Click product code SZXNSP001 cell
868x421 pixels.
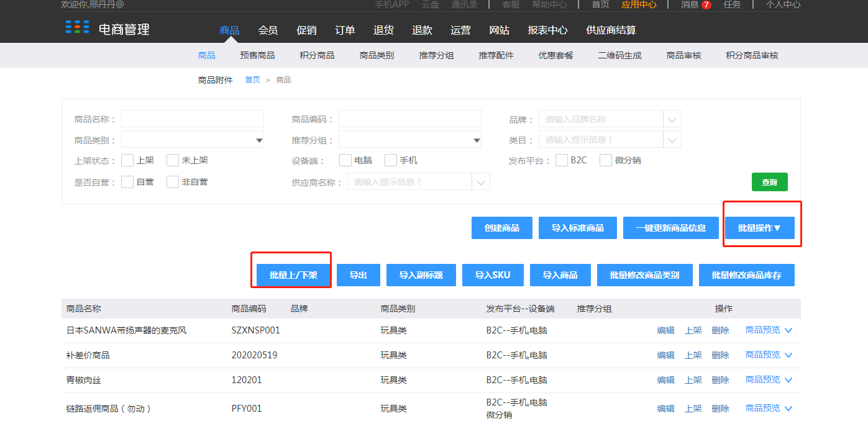(256, 330)
